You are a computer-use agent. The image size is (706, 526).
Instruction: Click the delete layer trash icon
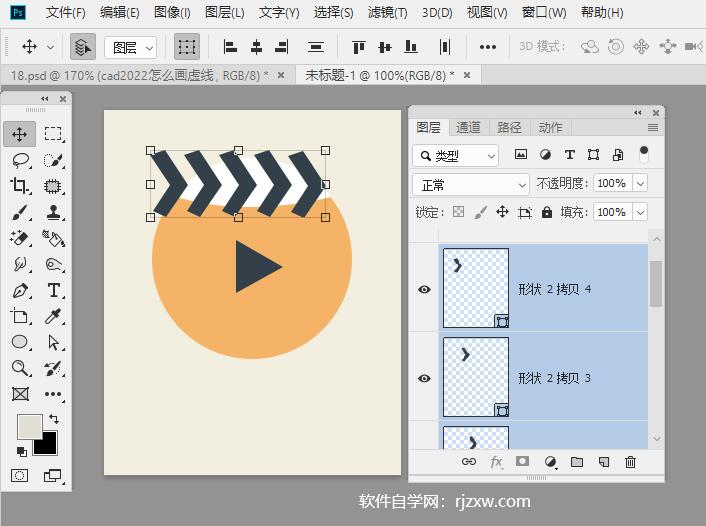(630, 462)
